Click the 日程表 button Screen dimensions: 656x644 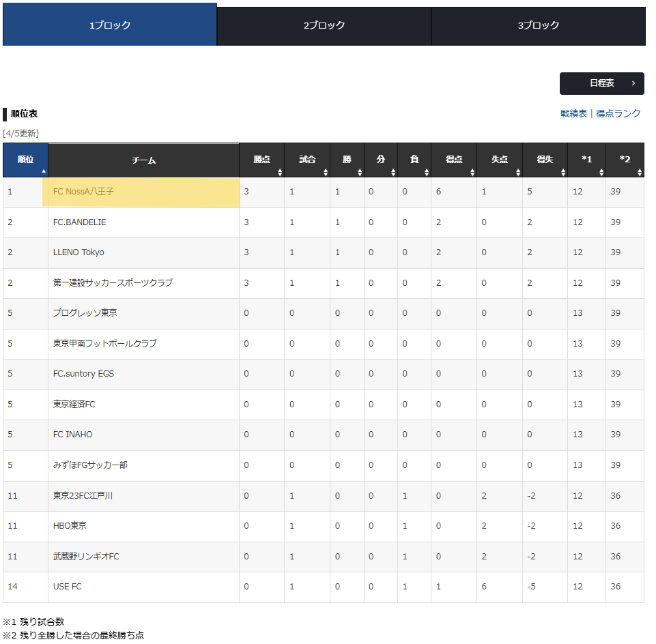(x=601, y=83)
